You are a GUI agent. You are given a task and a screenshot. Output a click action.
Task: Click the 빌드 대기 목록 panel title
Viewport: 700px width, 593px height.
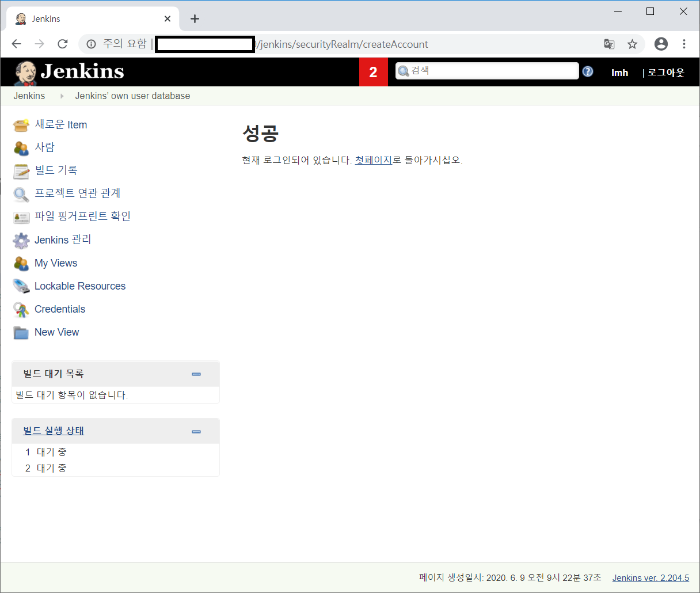click(x=54, y=374)
